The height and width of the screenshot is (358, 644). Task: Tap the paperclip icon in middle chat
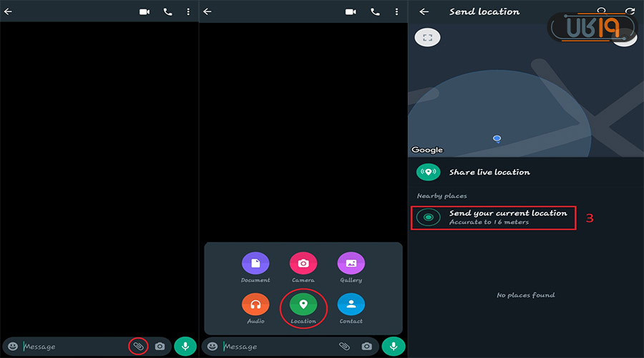point(344,347)
